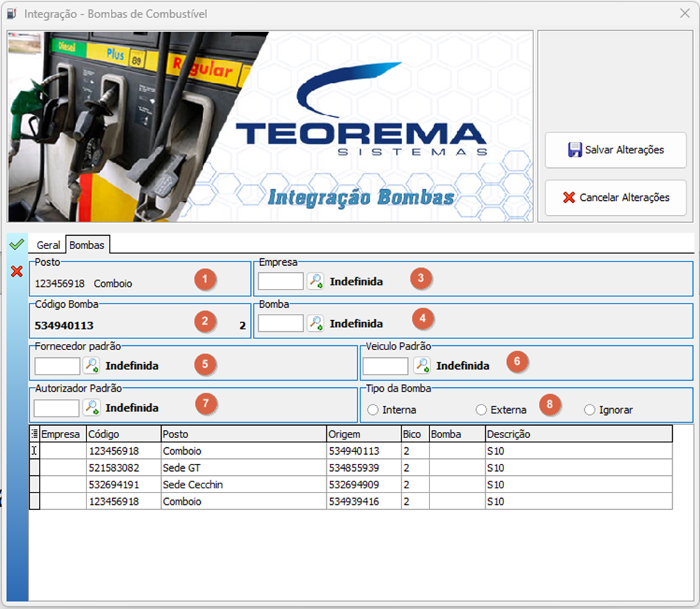Select the Sede GT row
The height and width of the screenshot is (609, 700).
click(x=351, y=468)
